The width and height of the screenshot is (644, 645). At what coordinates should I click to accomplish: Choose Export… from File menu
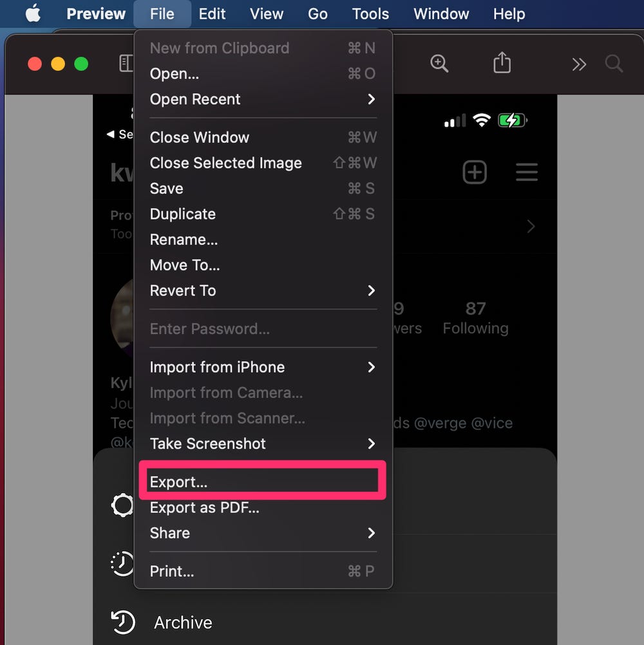click(x=263, y=481)
